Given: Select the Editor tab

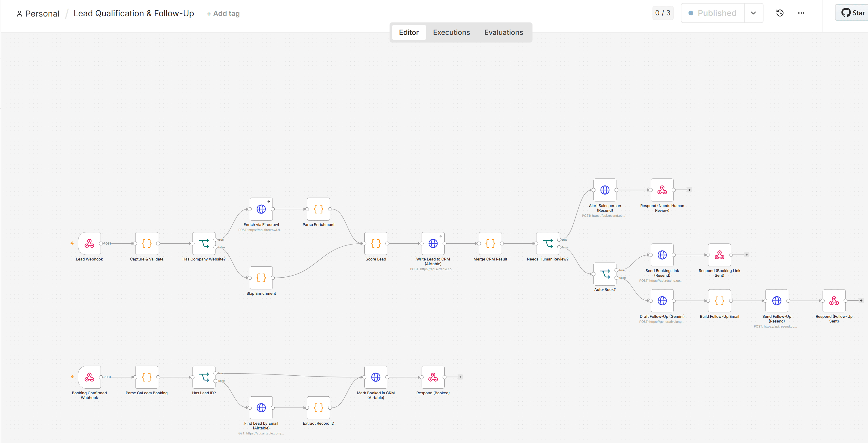Looking at the screenshot, I should tap(409, 32).
